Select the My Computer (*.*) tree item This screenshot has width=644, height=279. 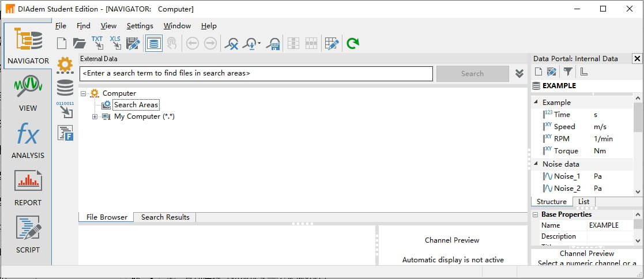point(144,116)
